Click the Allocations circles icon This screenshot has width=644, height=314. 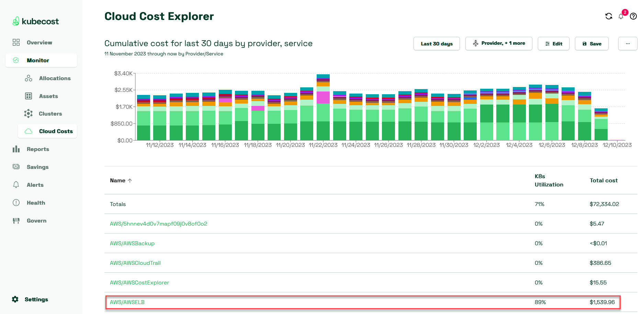pos(29,78)
